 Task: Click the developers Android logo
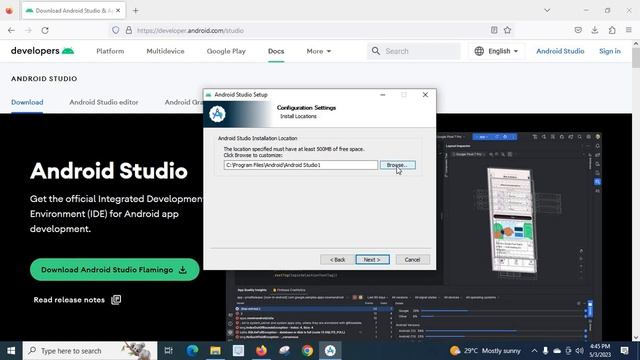coord(42,51)
